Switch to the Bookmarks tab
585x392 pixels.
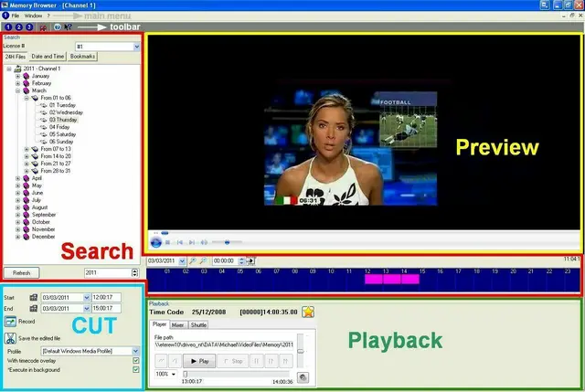[83, 57]
